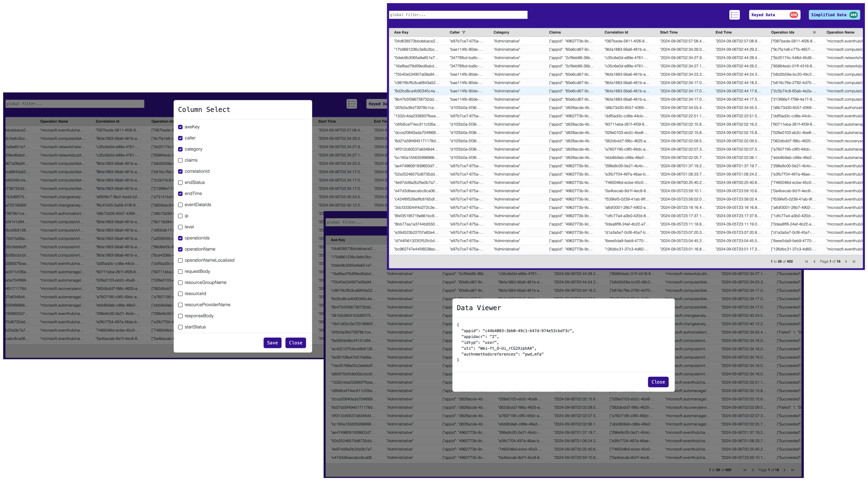Screen dimensions: 868x481
Task: Open the column select list icon at top right
Action: (735, 14)
